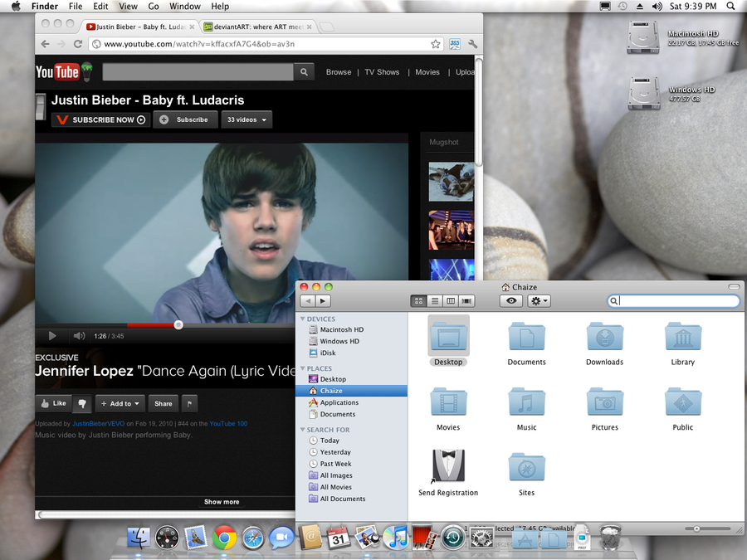Switch Finder to column view
This screenshot has width=747, height=560.
pos(450,301)
